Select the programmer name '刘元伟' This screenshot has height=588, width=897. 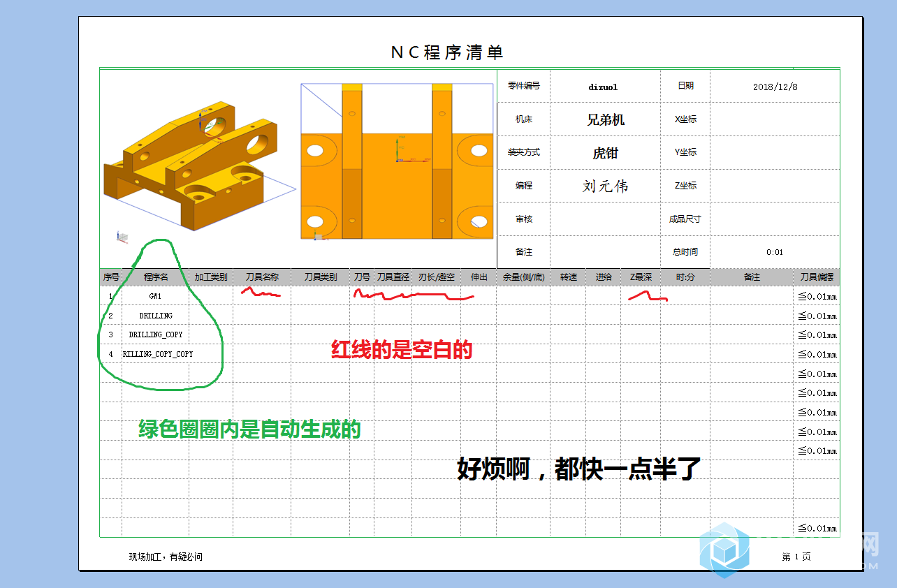point(605,186)
